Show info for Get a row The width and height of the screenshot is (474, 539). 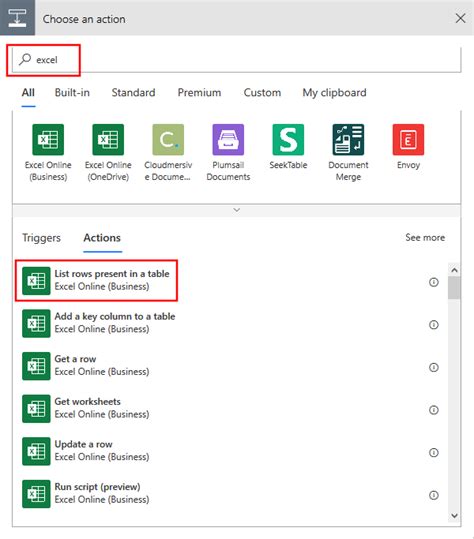[434, 367]
